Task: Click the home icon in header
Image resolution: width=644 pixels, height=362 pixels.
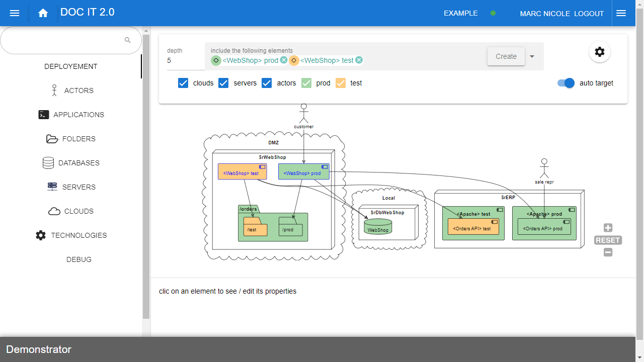Action: coord(43,14)
